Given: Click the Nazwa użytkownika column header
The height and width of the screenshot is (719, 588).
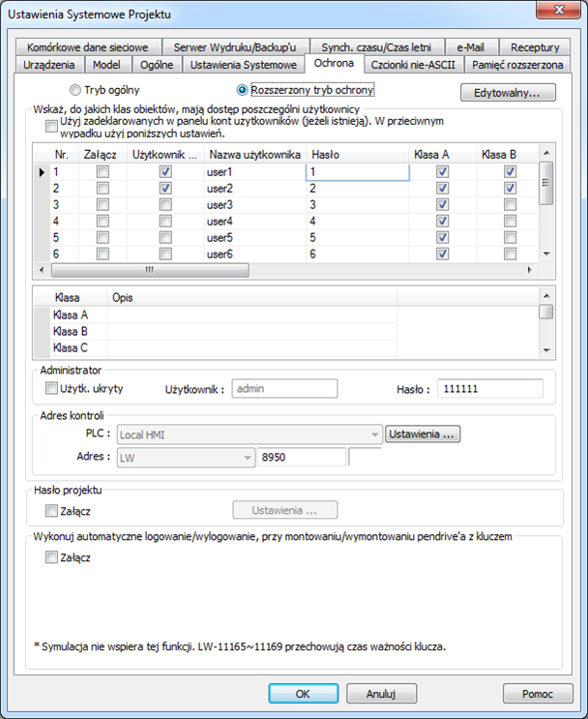Looking at the screenshot, I should tap(254, 155).
